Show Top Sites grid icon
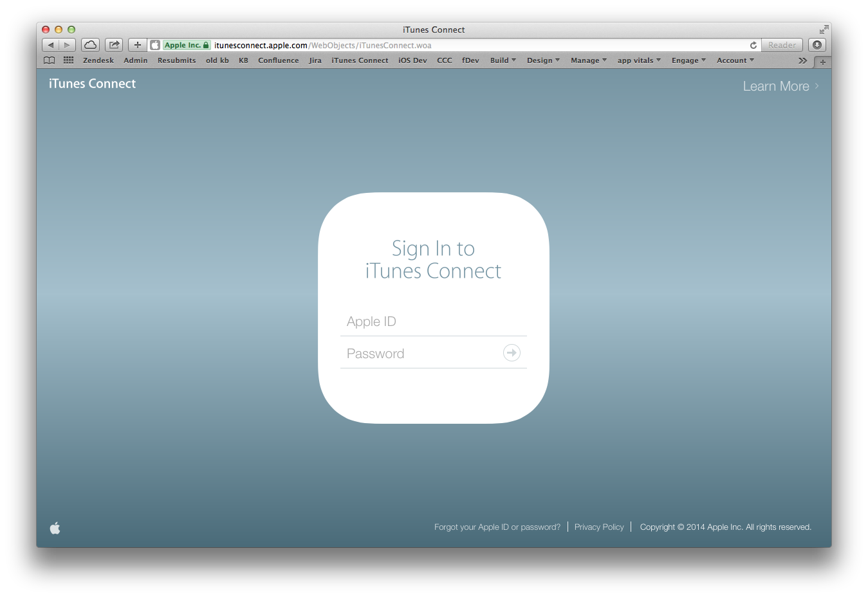 (68, 60)
